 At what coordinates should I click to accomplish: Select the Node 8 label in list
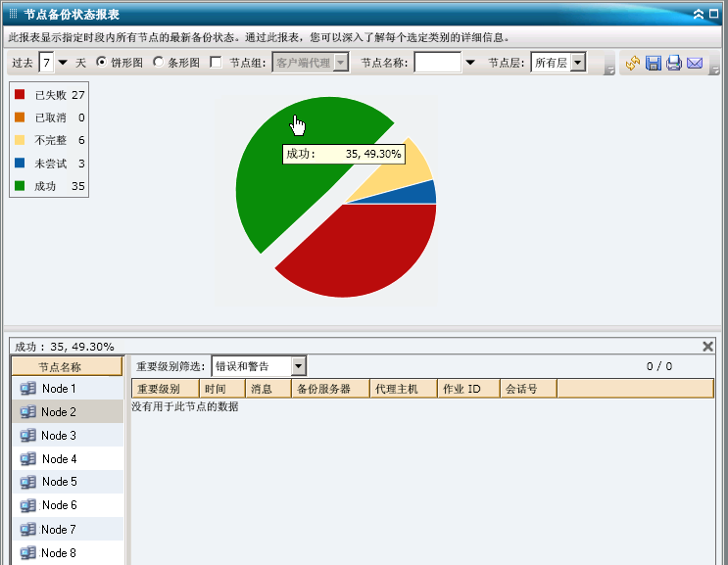[x=59, y=553]
